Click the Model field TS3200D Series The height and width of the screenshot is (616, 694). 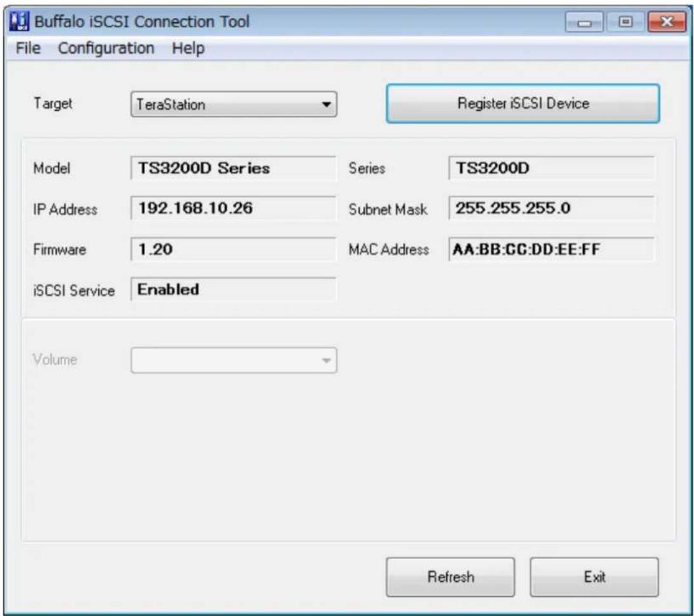tap(233, 168)
